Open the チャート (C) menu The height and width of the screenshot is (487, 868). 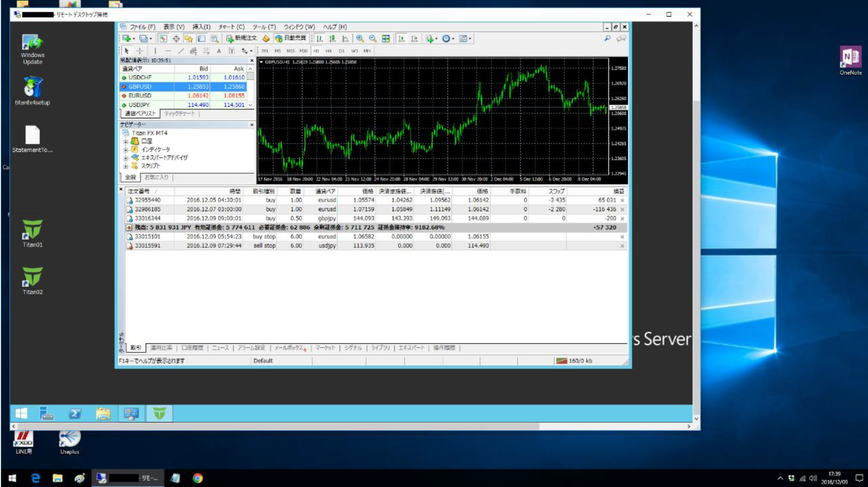coord(231,27)
